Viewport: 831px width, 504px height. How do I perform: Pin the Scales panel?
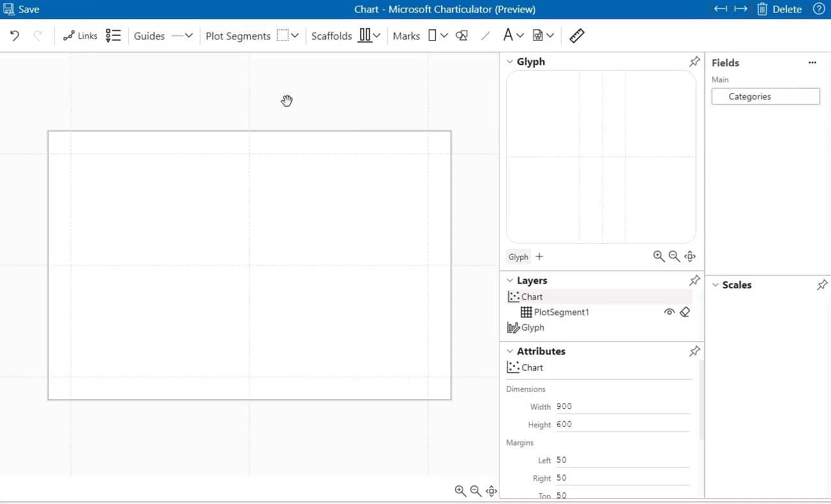(x=822, y=285)
